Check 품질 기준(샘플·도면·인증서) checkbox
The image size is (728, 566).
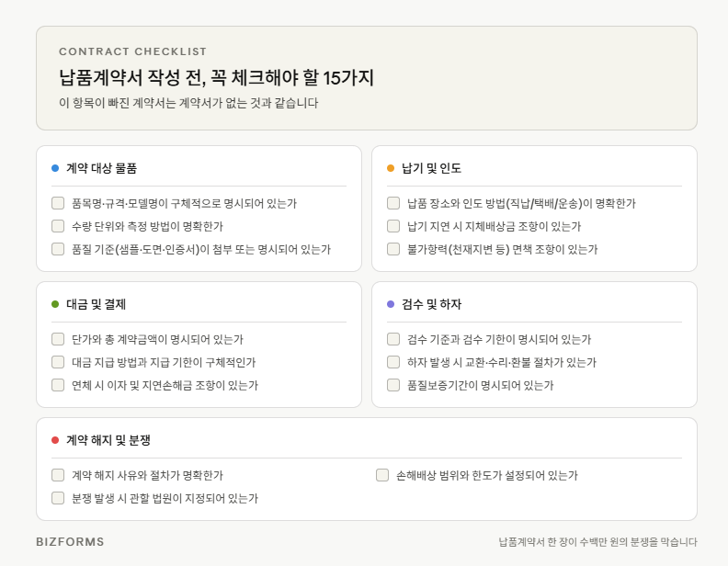point(58,249)
